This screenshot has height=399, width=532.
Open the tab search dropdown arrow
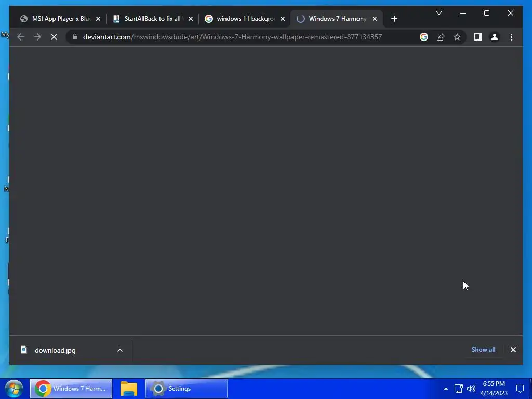(x=438, y=13)
